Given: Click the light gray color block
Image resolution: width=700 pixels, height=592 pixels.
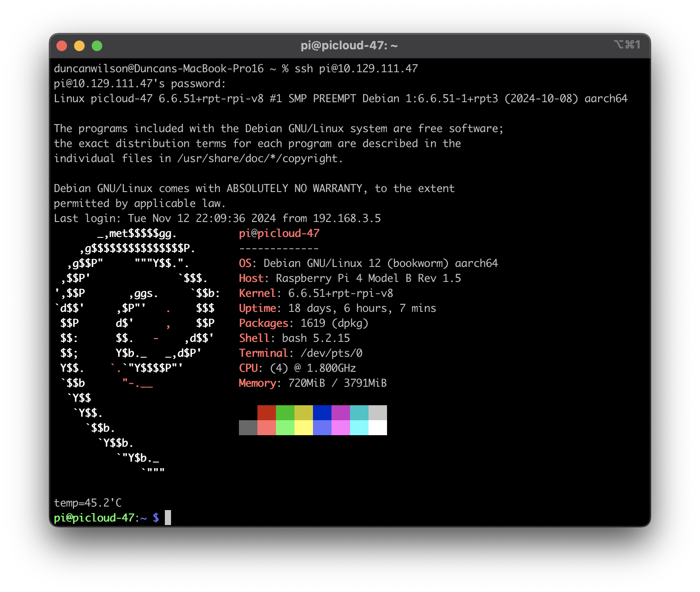Looking at the screenshot, I should tap(378, 413).
